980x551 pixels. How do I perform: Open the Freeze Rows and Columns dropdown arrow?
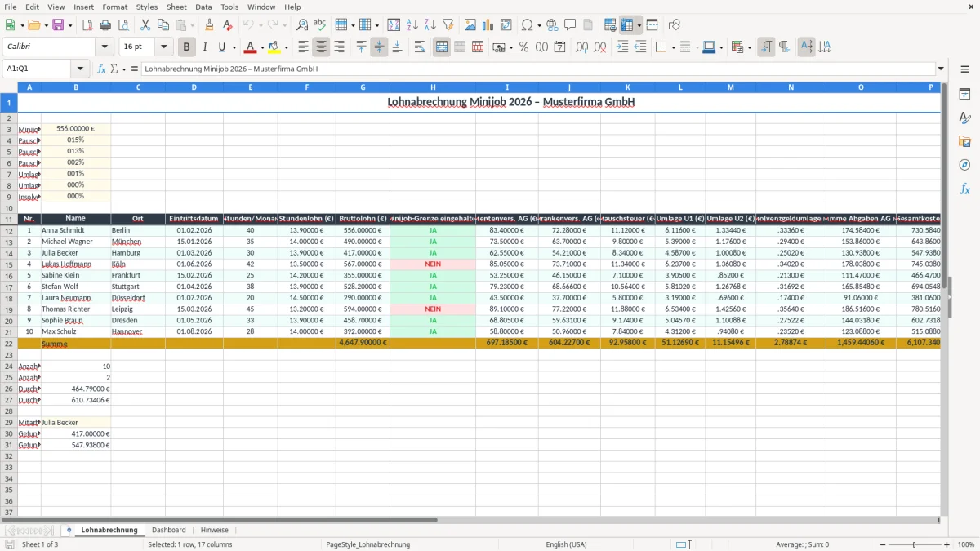click(639, 25)
